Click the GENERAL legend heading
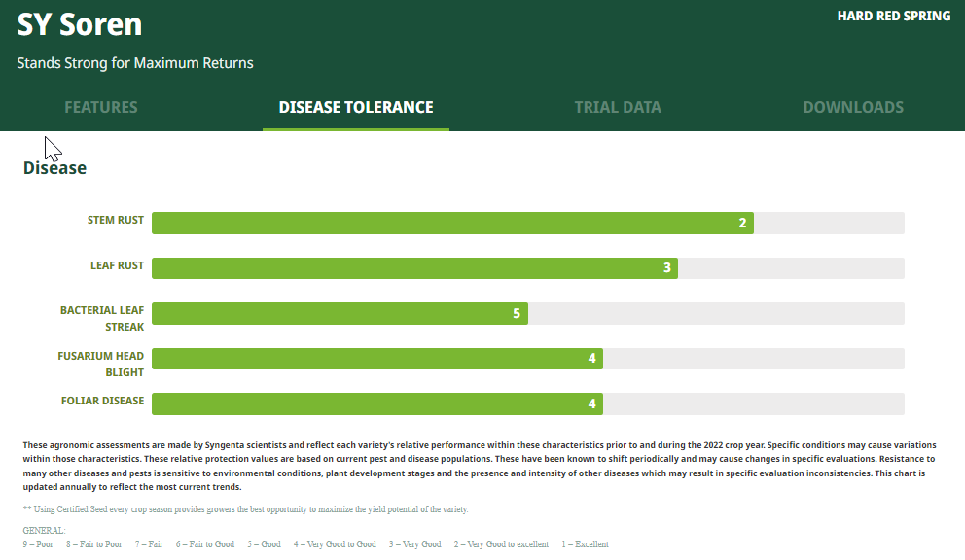Screen dimensions: 965x560 (45, 531)
